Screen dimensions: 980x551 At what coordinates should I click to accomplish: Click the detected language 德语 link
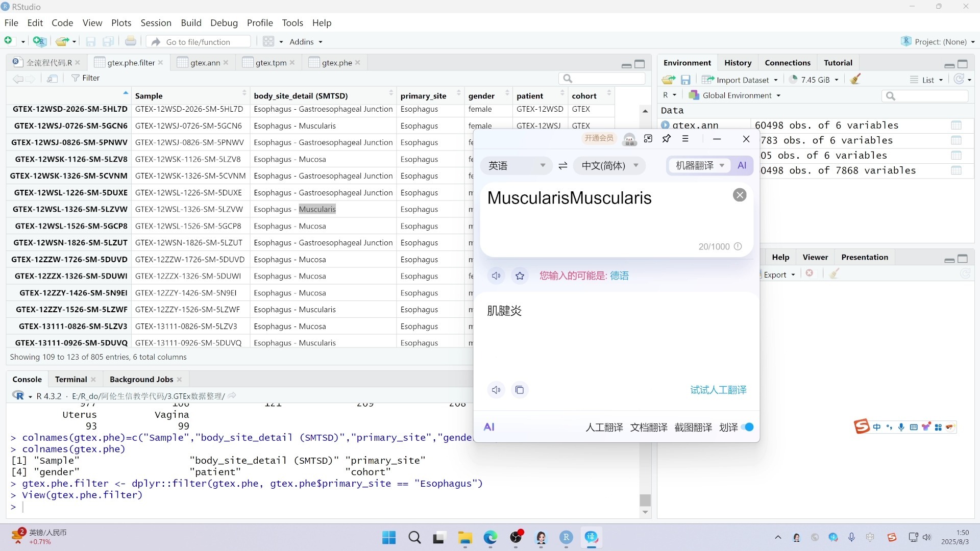619,276
